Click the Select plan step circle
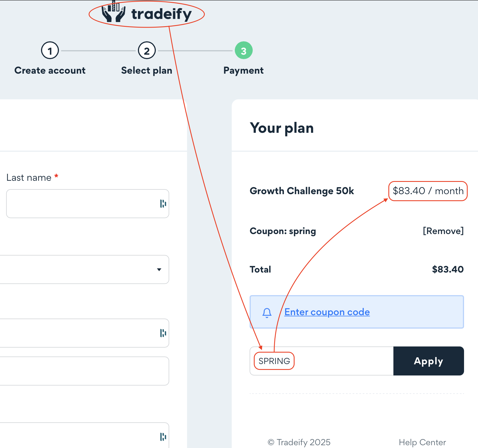This screenshot has width=478, height=448. click(147, 50)
